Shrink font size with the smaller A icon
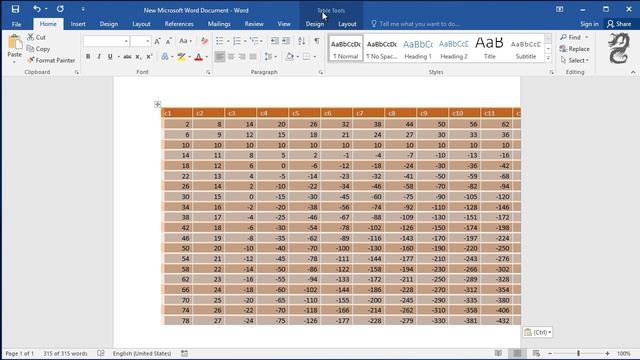 click(169, 41)
